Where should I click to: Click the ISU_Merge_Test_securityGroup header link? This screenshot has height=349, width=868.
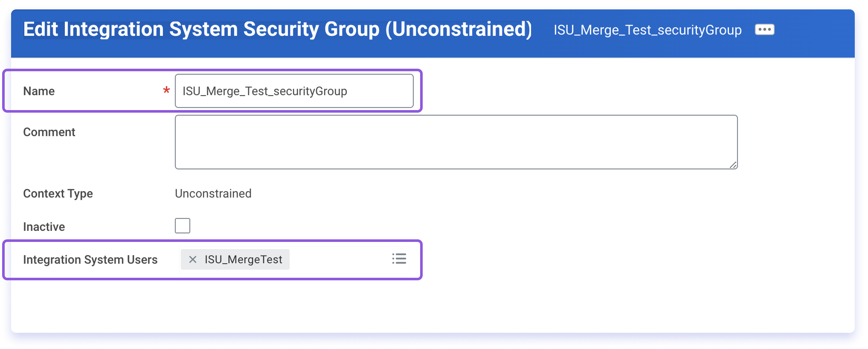coord(647,30)
